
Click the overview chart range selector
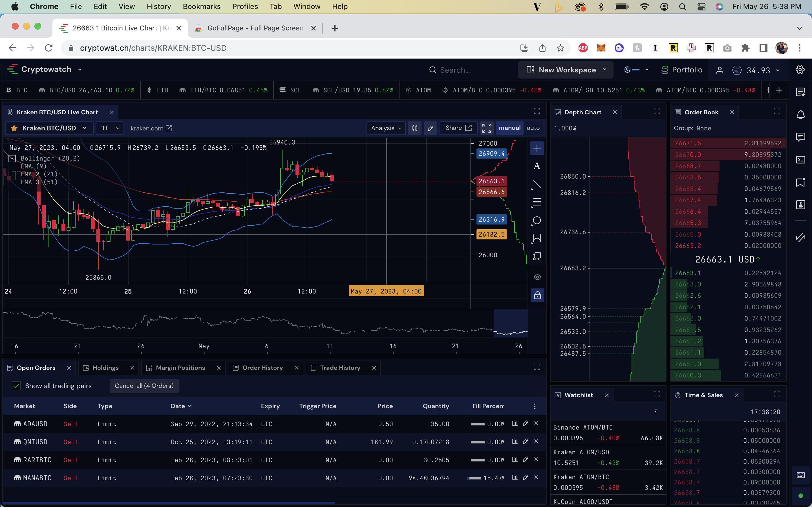[x=510, y=323]
